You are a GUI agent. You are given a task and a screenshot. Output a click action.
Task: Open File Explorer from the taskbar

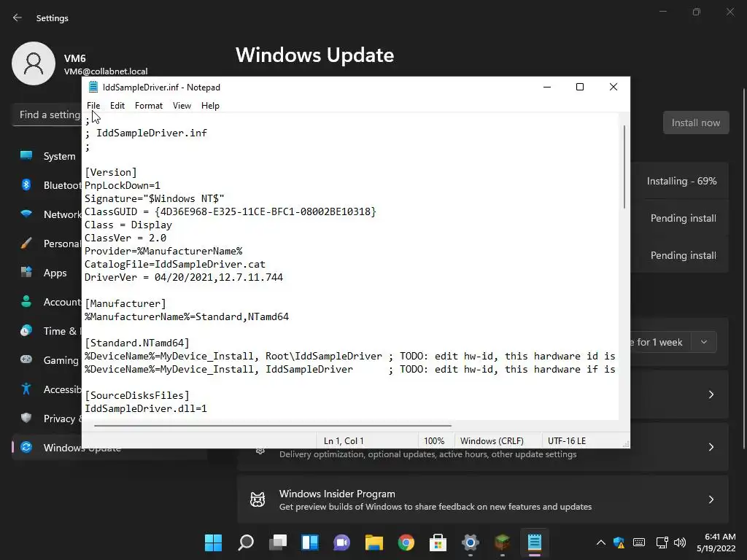coord(374,542)
